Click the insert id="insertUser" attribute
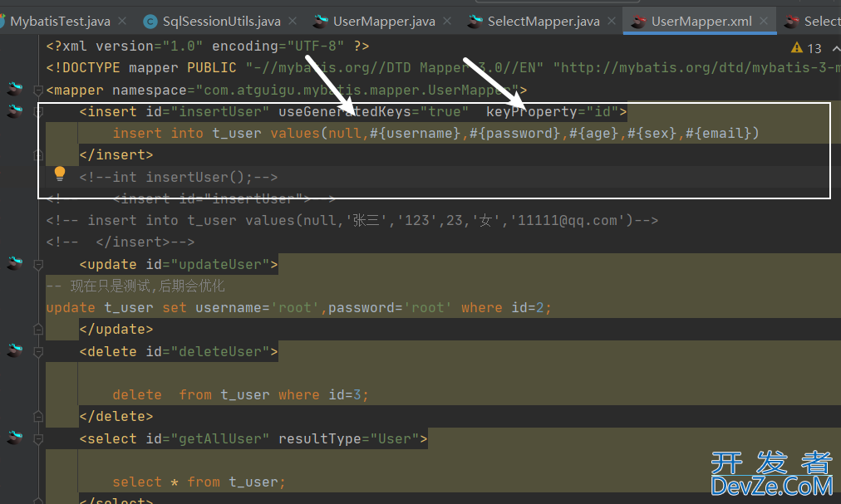The height and width of the screenshot is (504, 841). point(208,111)
